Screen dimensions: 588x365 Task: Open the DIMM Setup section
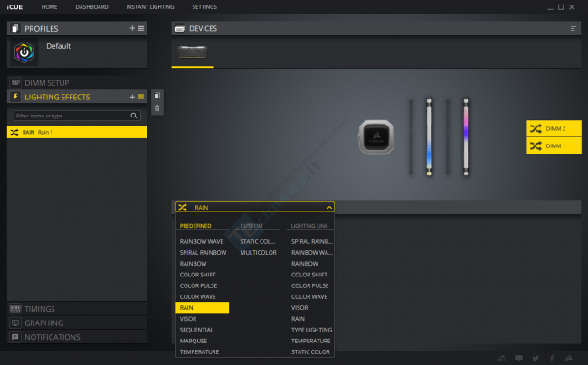point(46,83)
